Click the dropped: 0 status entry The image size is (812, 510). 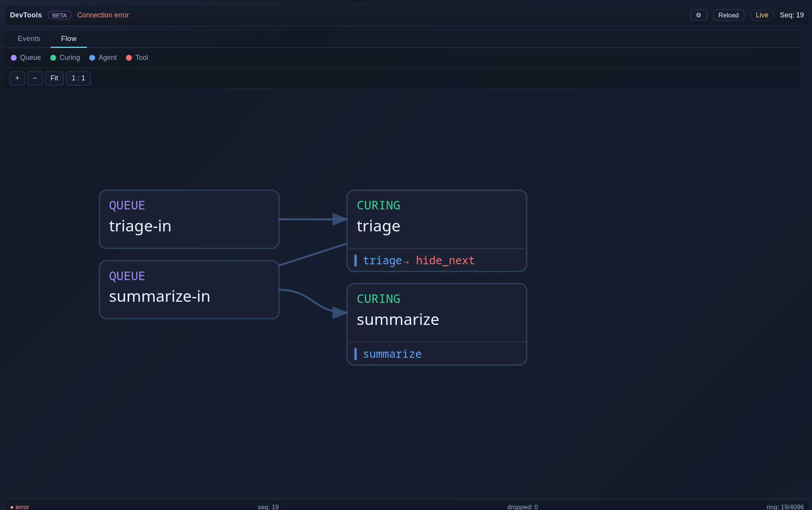pos(523,507)
